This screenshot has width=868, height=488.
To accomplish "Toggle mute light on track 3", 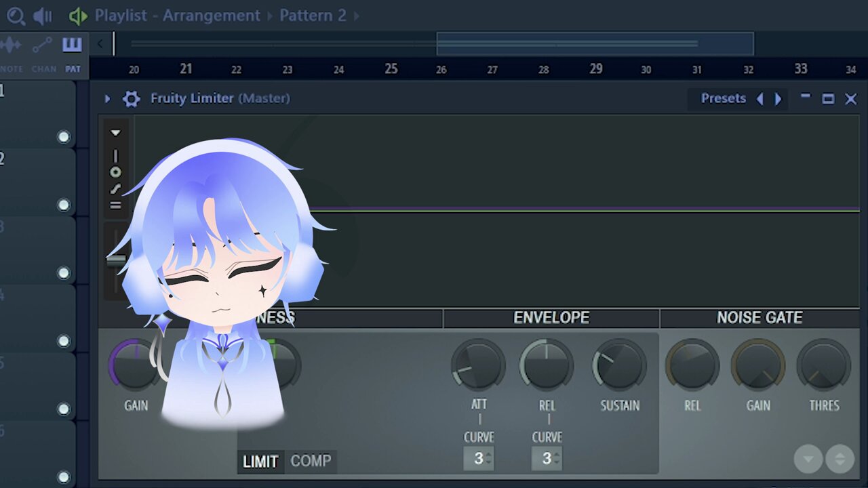I will point(64,272).
